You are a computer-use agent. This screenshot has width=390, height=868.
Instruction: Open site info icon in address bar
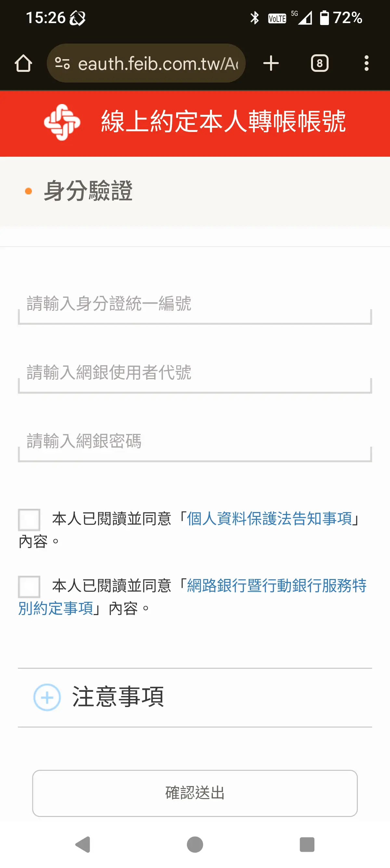click(x=62, y=63)
